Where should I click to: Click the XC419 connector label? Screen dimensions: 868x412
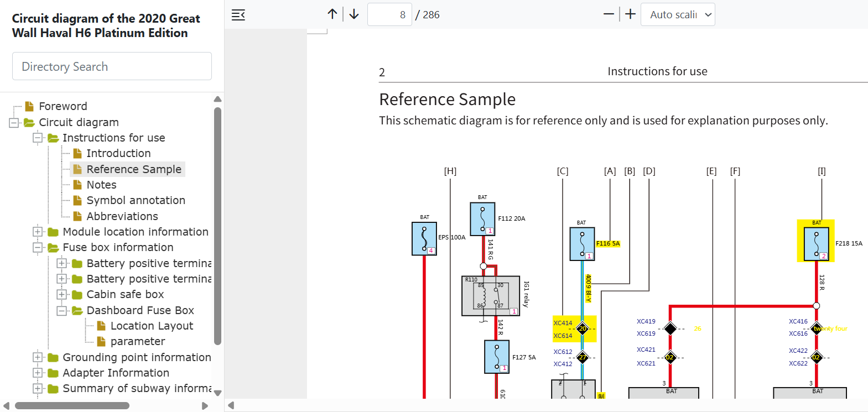pos(646,321)
